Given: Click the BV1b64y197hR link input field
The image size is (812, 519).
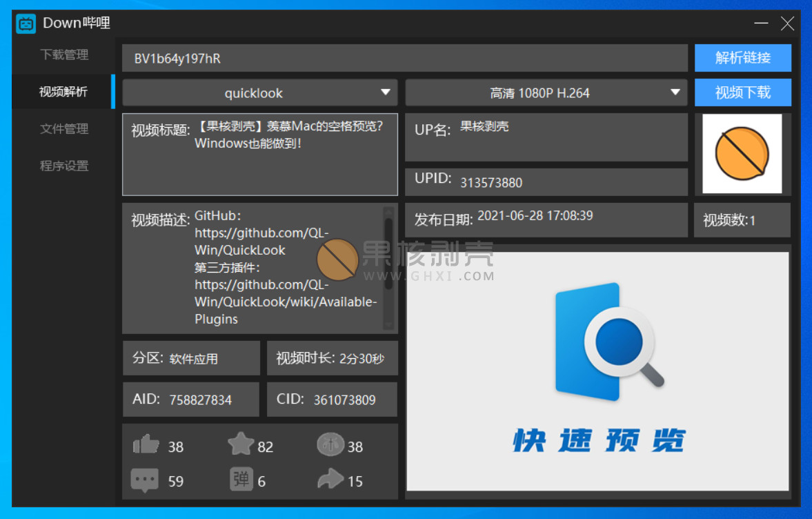Looking at the screenshot, I should click(x=405, y=59).
